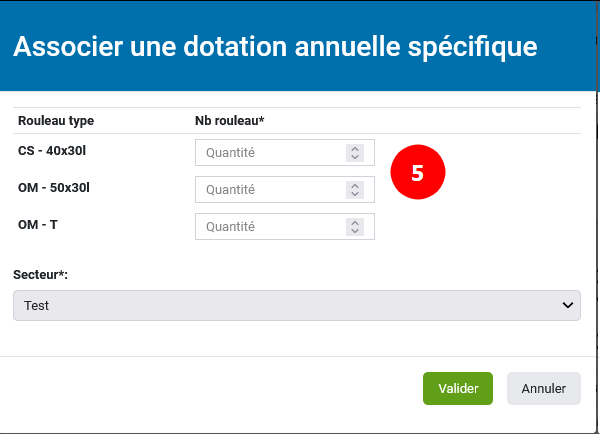Click the Secteur* field label
Viewport: 600px width, 434px height.
(x=41, y=274)
